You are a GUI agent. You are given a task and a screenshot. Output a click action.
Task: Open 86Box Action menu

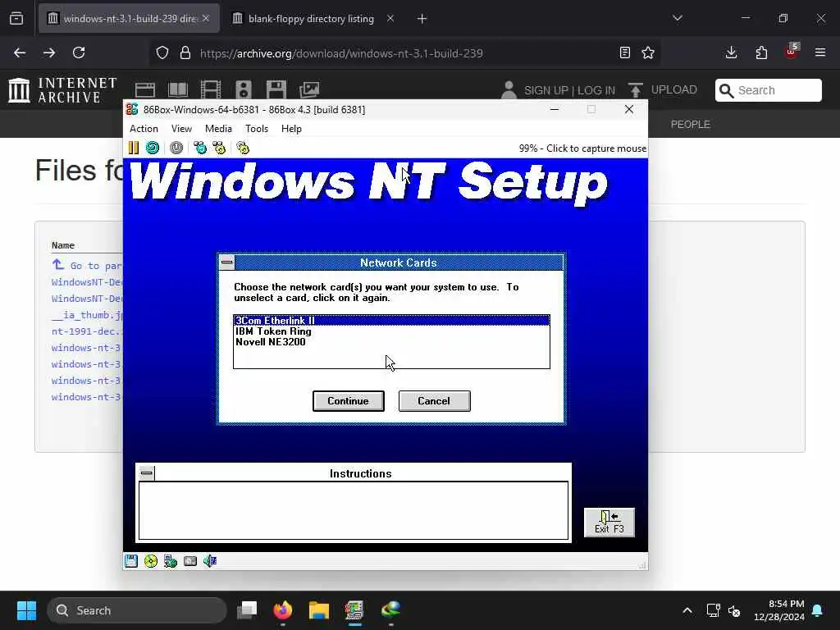[x=144, y=129]
